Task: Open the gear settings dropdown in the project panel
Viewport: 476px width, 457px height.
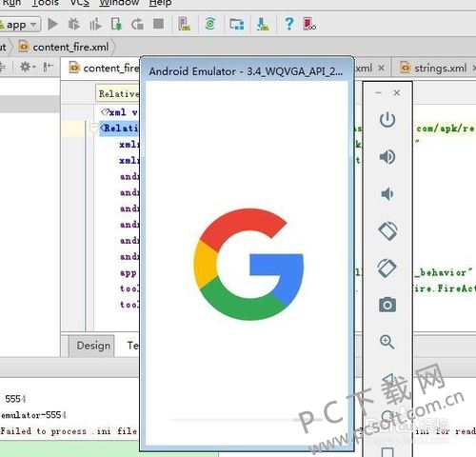Action: pyautogui.click(x=28, y=67)
